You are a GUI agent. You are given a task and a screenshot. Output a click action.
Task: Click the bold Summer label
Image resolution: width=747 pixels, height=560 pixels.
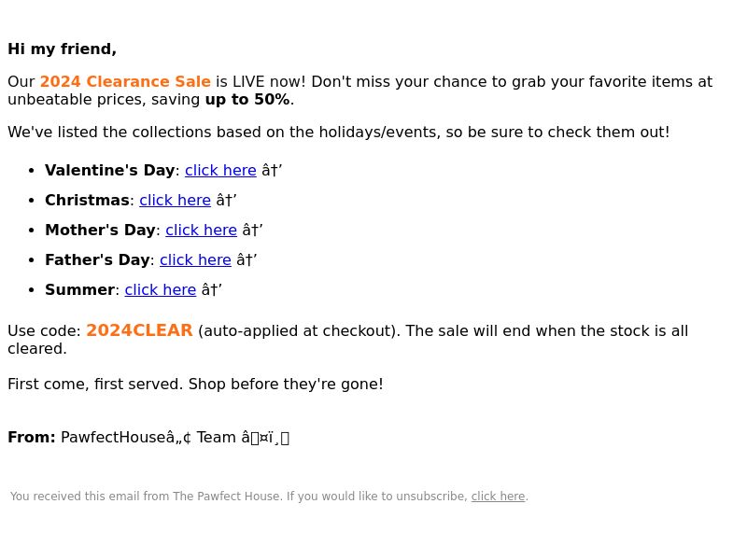point(79,290)
